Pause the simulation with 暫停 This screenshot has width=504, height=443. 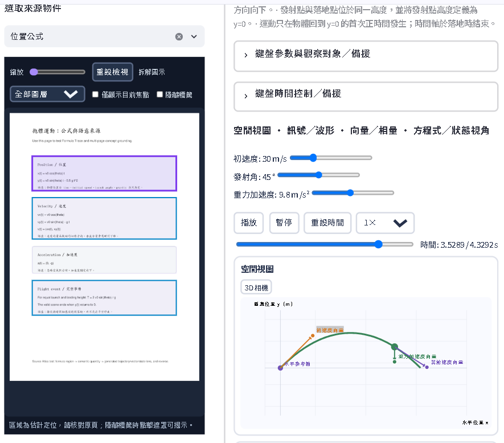pos(284,223)
